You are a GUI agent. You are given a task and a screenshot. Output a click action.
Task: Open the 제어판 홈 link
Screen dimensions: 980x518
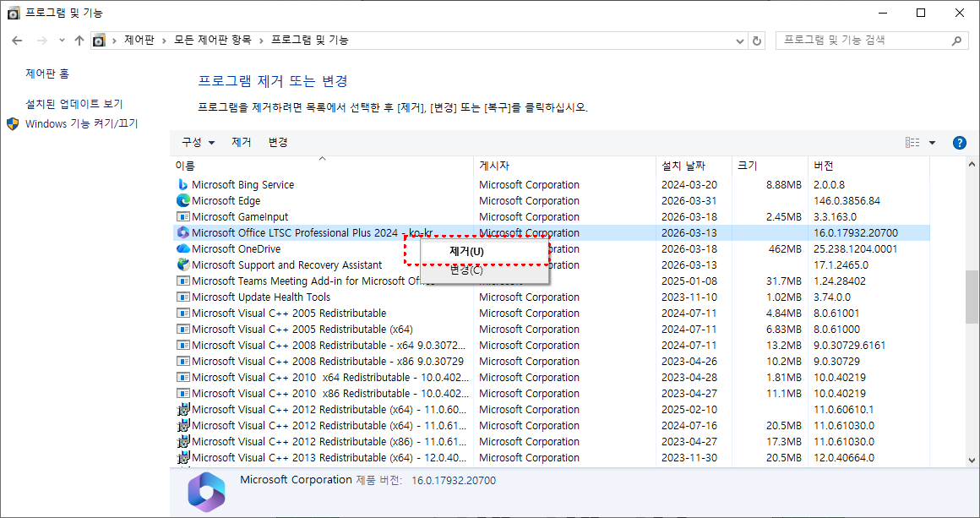tap(47, 74)
